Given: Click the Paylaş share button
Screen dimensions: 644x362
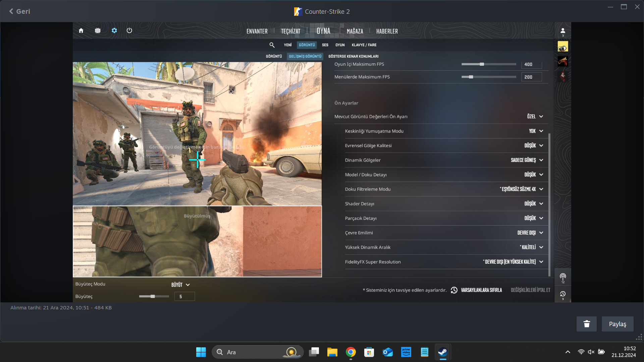Looking at the screenshot, I should click(617, 324).
